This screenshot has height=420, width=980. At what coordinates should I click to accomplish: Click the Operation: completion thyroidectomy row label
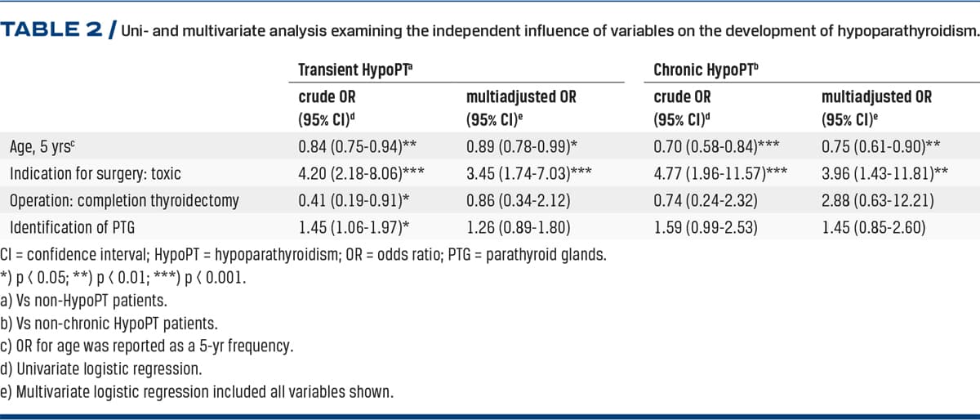pyautogui.click(x=124, y=199)
